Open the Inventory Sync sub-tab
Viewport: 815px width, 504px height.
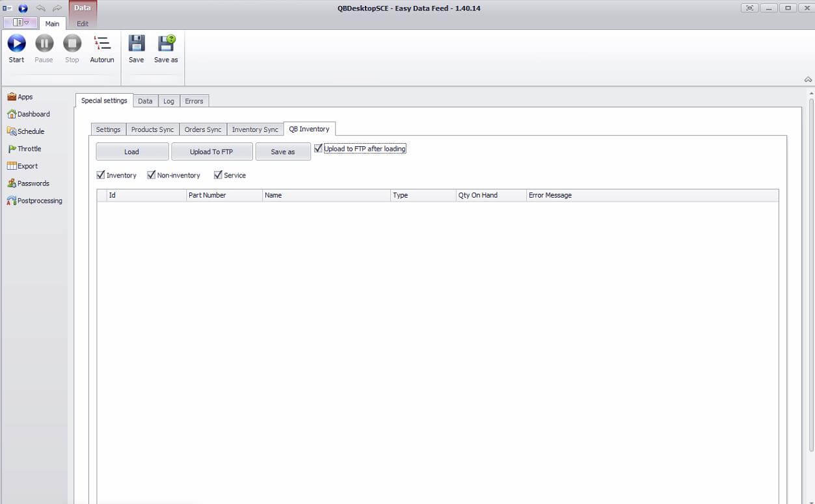coord(255,129)
